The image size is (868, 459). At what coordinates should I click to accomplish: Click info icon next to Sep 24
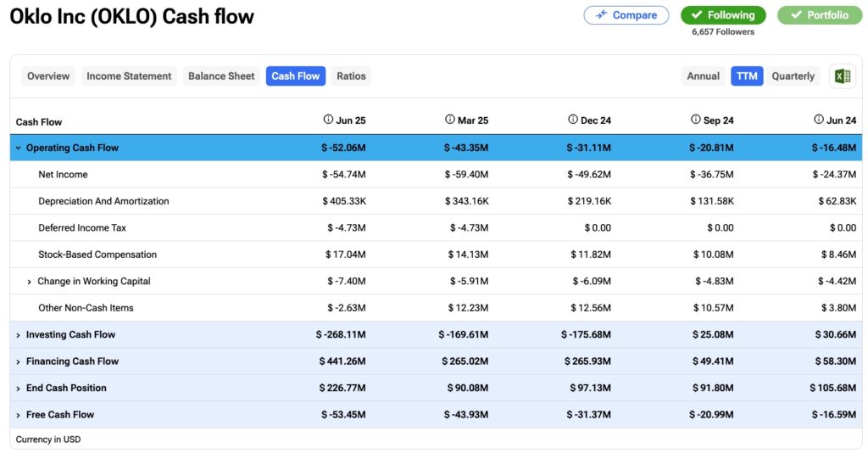pos(696,120)
